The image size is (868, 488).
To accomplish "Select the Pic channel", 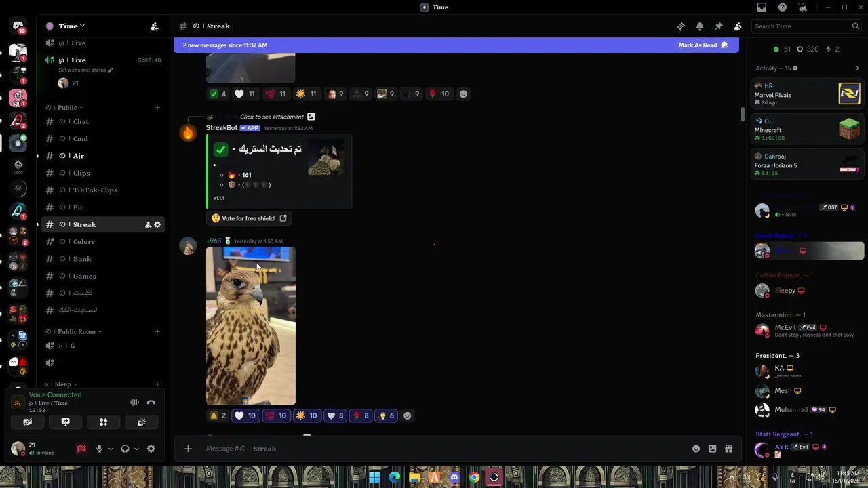I will click(x=102, y=207).
